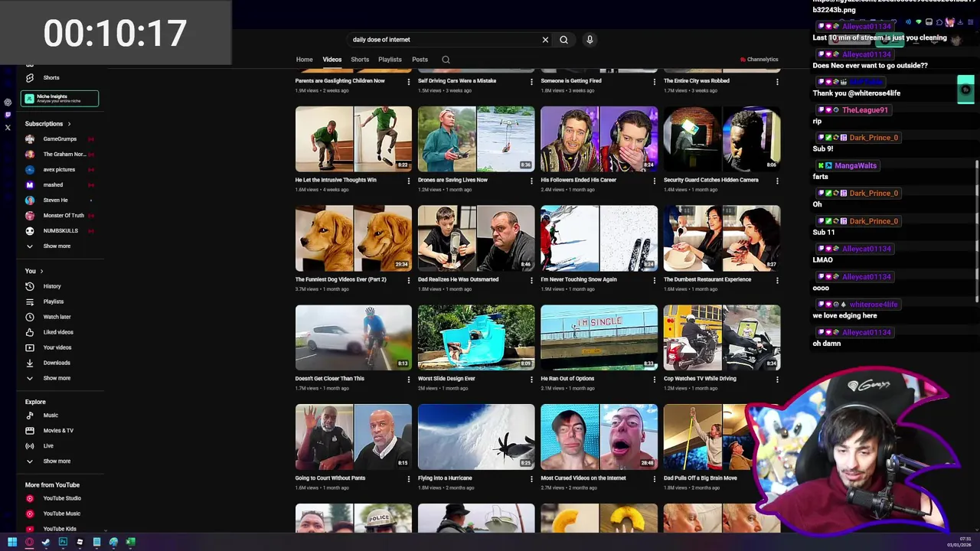Click the search input field
This screenshot has width=980, height=551.
click(443, 40)
